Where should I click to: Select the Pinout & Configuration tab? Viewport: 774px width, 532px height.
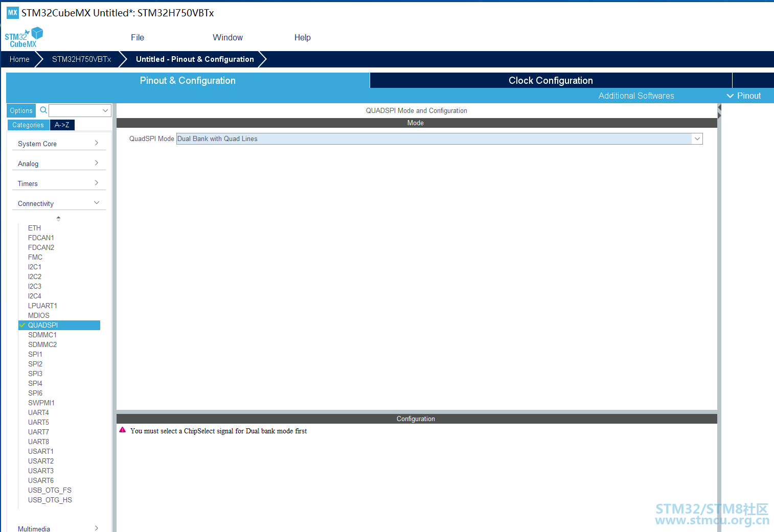[188, 80]
